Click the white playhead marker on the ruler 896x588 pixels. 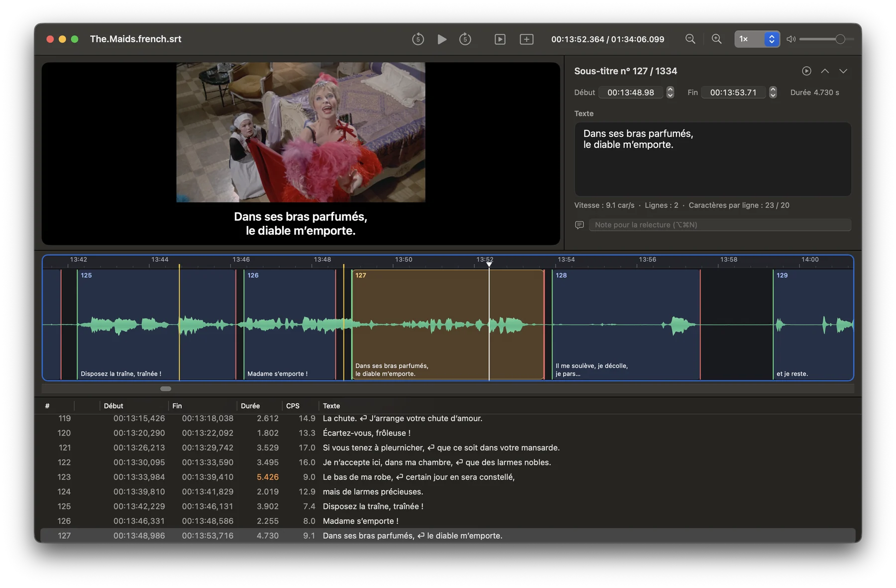(489, 264)
